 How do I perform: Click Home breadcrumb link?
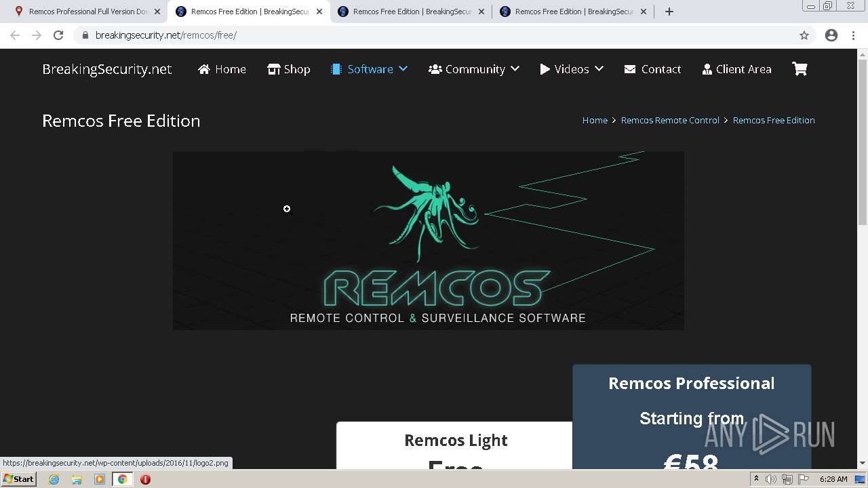coord(595,120)
